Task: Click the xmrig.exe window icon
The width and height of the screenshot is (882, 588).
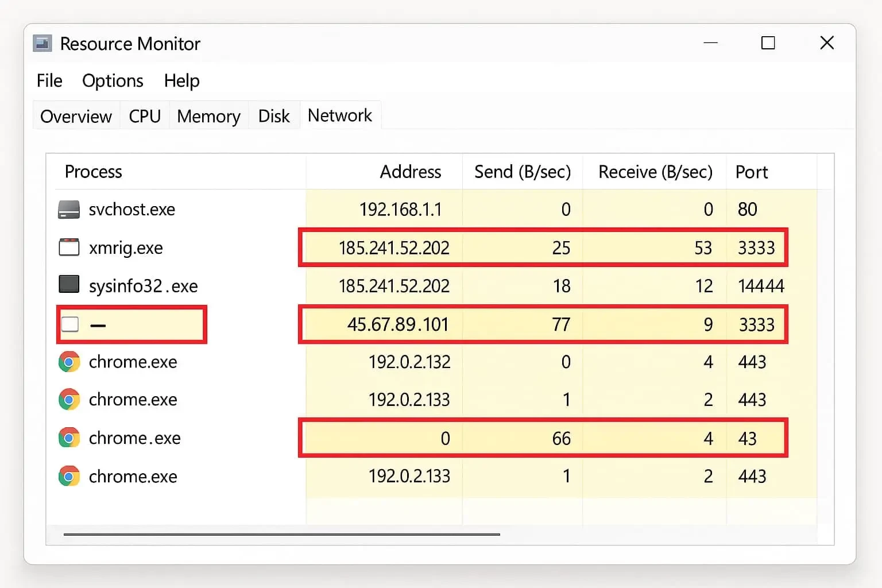Action: click(69, 247)
